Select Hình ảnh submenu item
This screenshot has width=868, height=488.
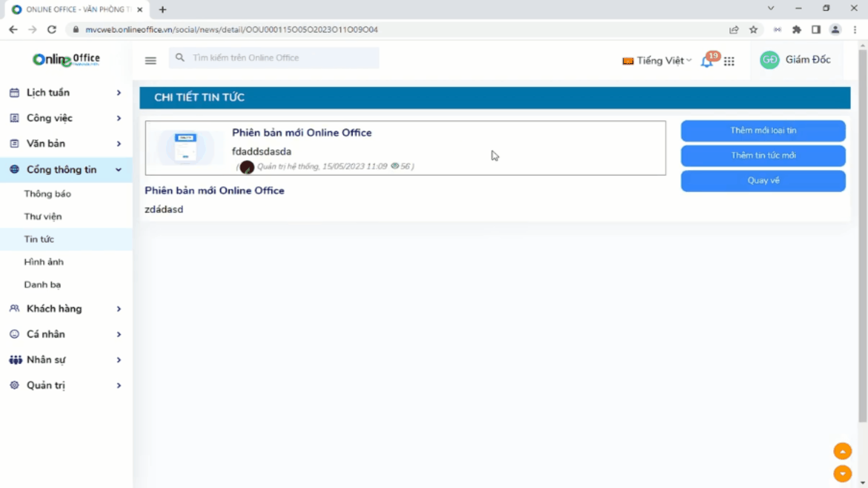pyautogui.click(x=44, y=262)
